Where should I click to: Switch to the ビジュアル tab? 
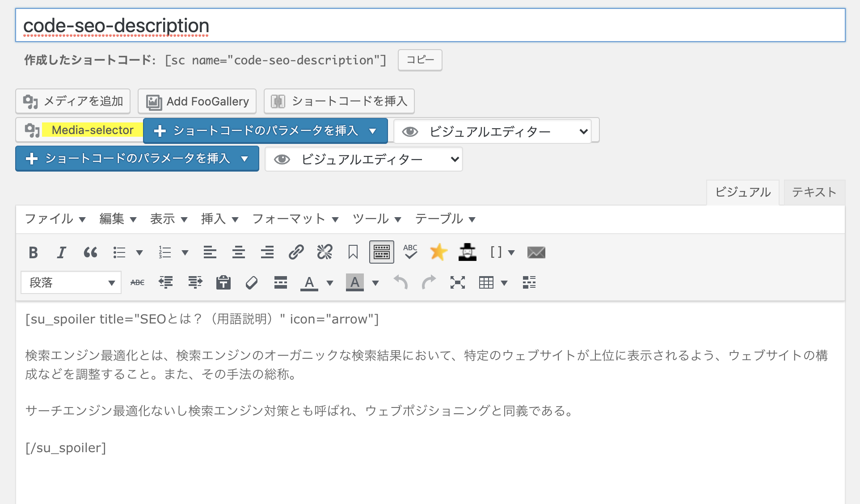[743, 193]
